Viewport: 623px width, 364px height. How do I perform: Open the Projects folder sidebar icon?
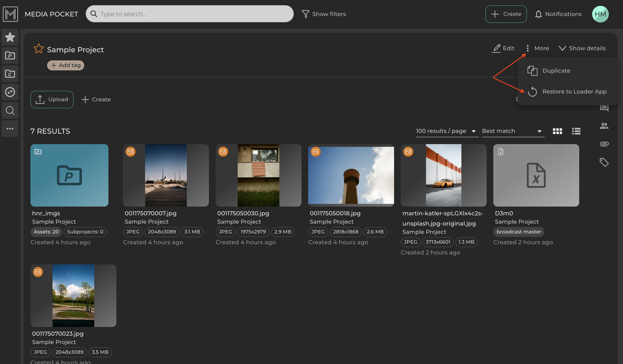(10, 56)
